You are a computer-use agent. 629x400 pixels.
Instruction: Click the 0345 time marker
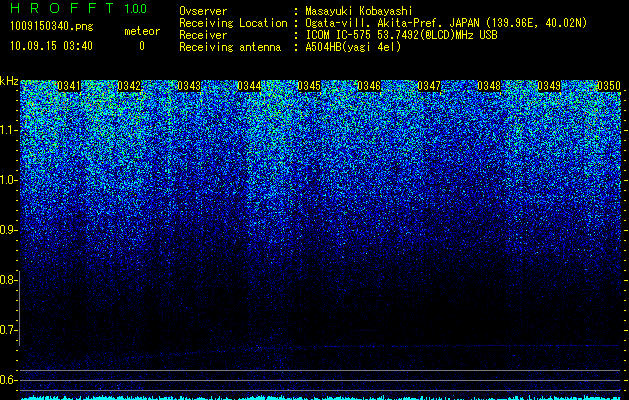pyautogui.click(x=309, y=86)
